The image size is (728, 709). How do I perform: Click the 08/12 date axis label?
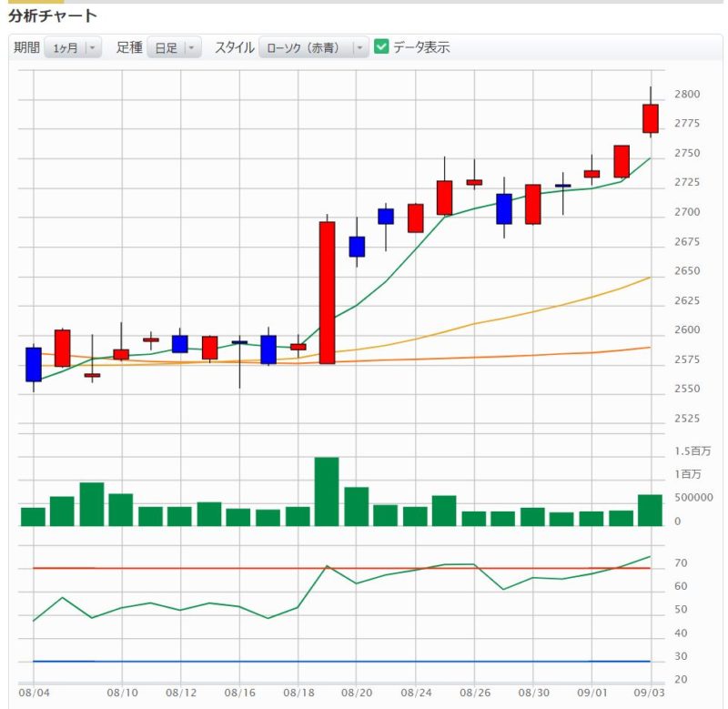pos(181,693)
